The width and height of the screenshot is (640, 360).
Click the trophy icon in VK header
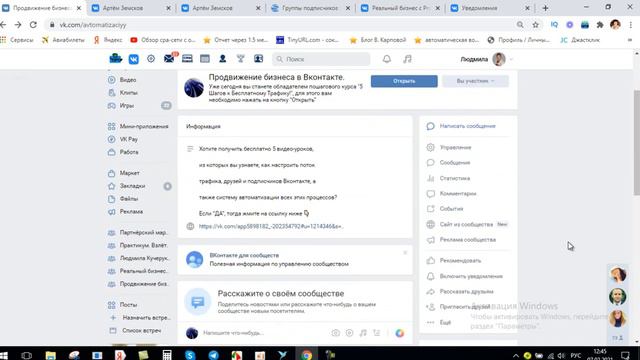click(240, 59)
